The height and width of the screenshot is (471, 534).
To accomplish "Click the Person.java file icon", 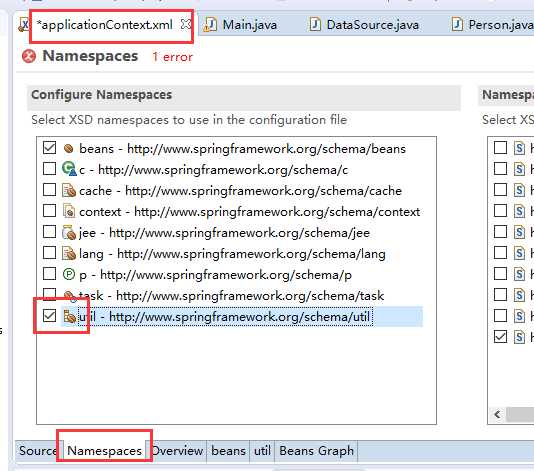I will pyautogui.click(x=457, y=25).
